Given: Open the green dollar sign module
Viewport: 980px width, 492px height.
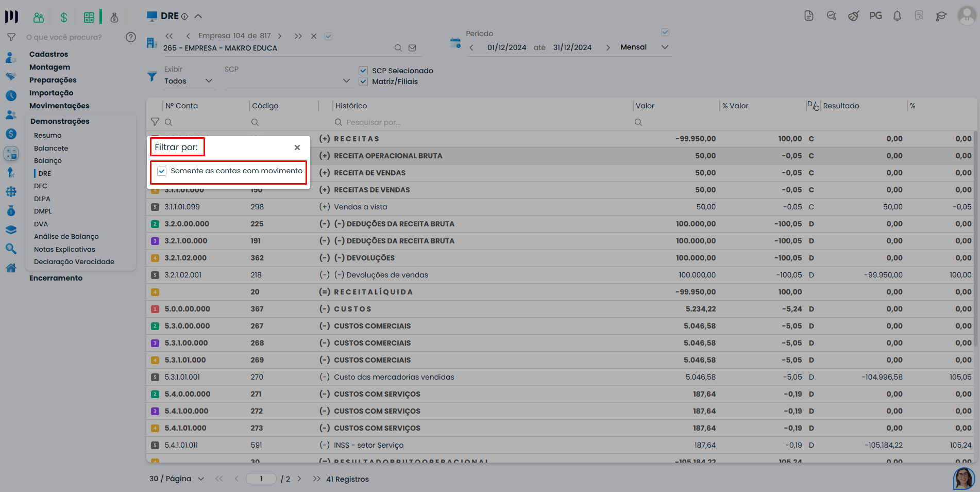Looking at the screenshot, I should pyautogui.click(x=64, y=18).
